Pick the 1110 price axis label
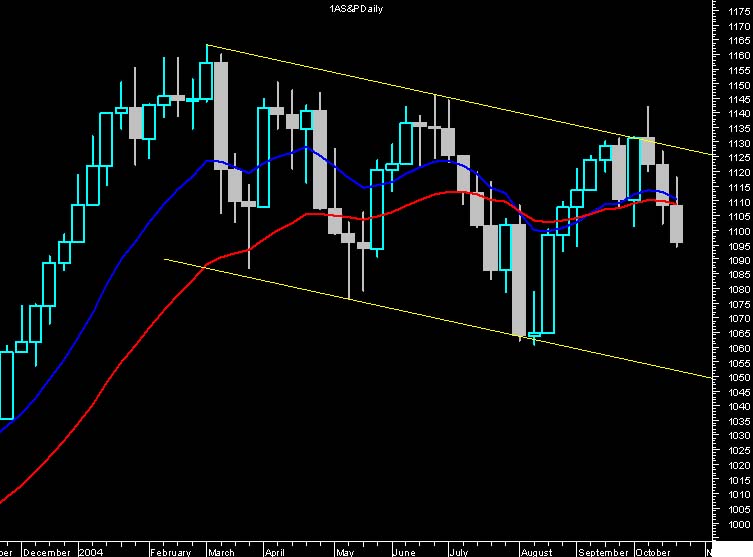Screen dimensions: 753x557 (739, 202)
